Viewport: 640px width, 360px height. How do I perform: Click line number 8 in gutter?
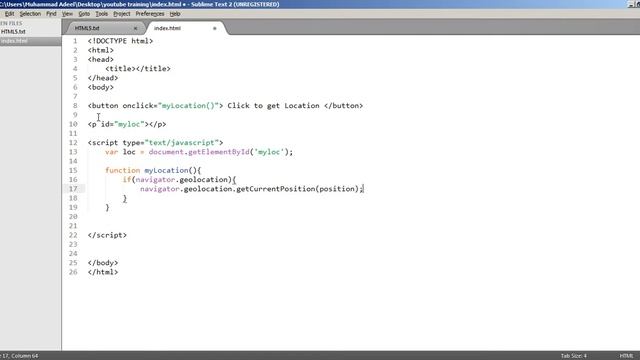tap(75, 106)
